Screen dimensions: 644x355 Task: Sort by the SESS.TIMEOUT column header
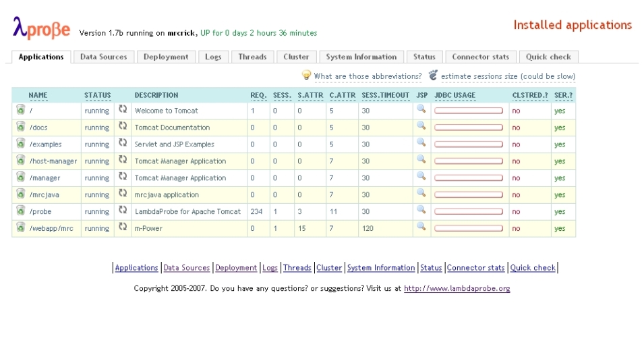pos(385,95)
